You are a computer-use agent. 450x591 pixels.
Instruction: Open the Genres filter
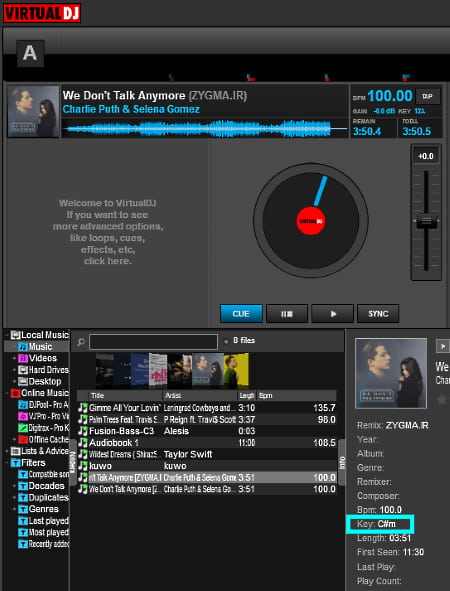pos(39,509)
